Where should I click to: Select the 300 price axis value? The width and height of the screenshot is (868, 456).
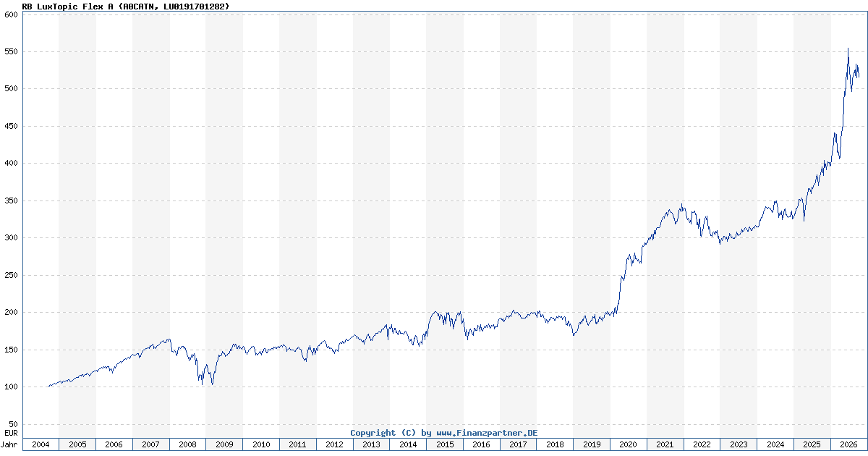point(11,238)
